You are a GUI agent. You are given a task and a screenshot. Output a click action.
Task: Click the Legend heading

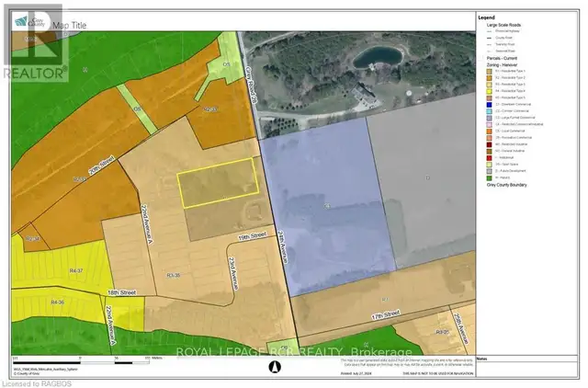coord(488,17)
